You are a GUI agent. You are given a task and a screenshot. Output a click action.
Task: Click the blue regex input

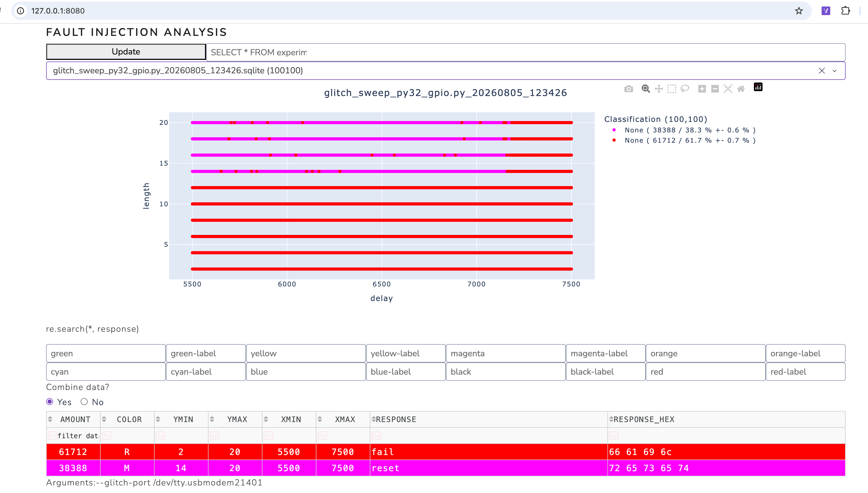(x=306, y=371)
